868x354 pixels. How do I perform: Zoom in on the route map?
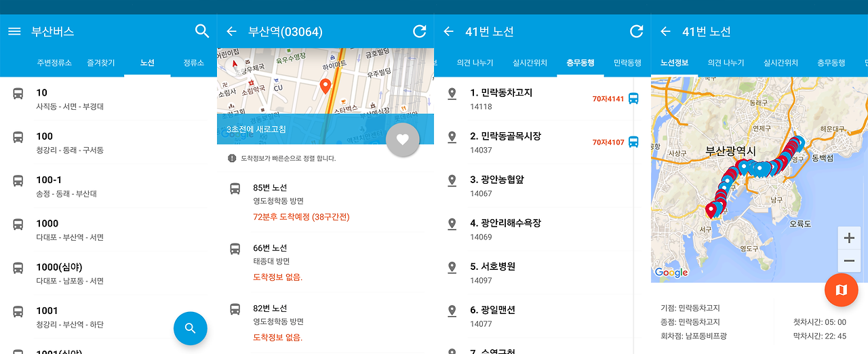click(849, 238)
